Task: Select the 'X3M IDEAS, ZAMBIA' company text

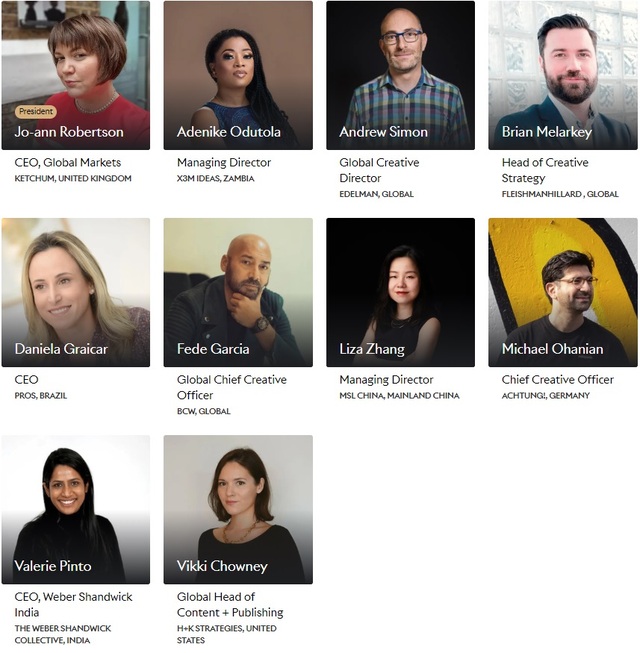Action: point(216,178)
